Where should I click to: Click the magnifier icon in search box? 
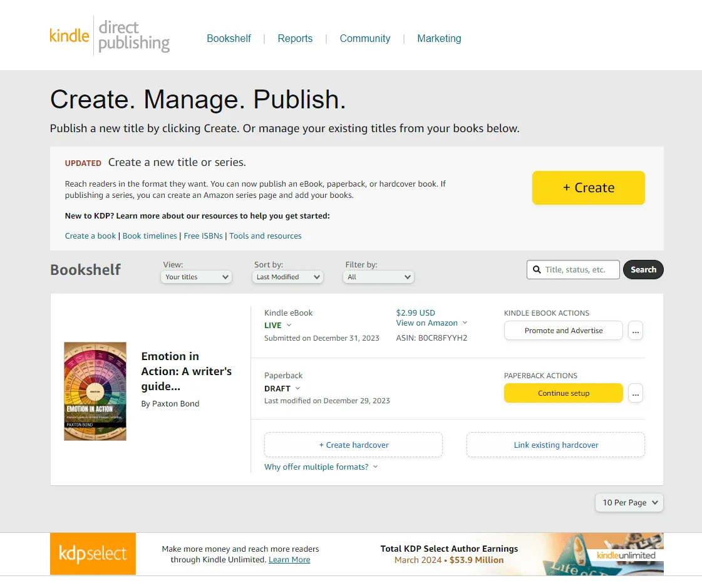(537, 270)
